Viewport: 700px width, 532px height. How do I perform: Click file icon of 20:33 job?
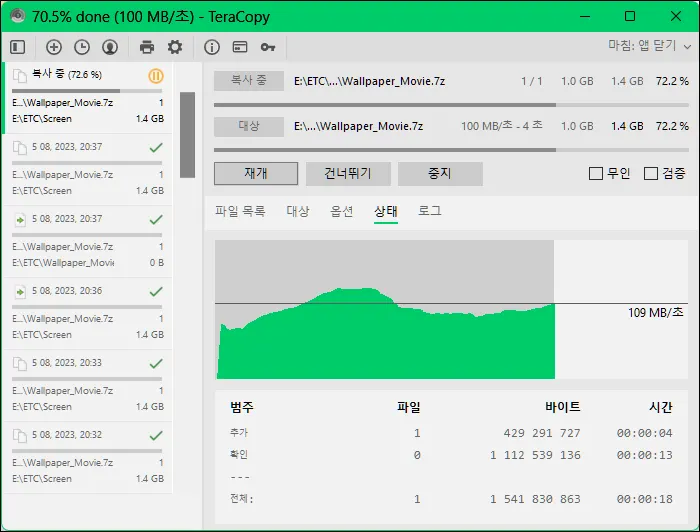coord(20,364)
